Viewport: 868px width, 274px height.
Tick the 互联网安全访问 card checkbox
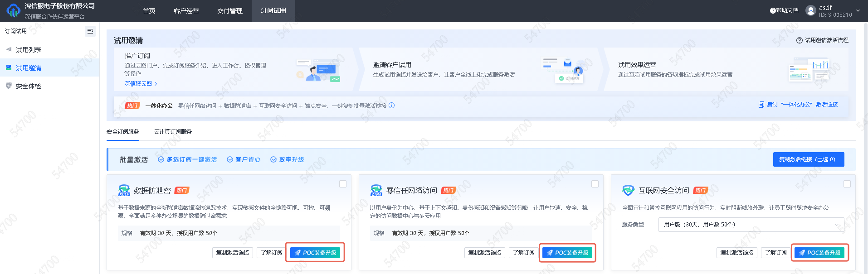coord(847,184)
